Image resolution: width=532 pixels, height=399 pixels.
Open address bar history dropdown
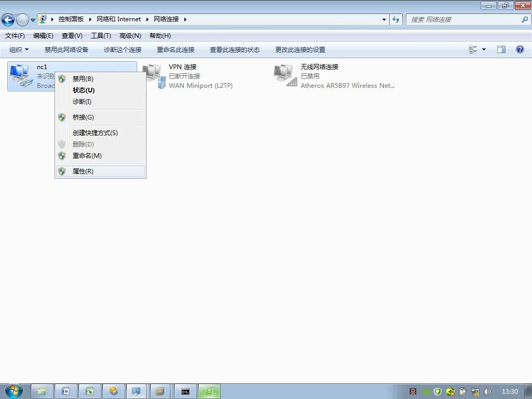click(384, 19)
